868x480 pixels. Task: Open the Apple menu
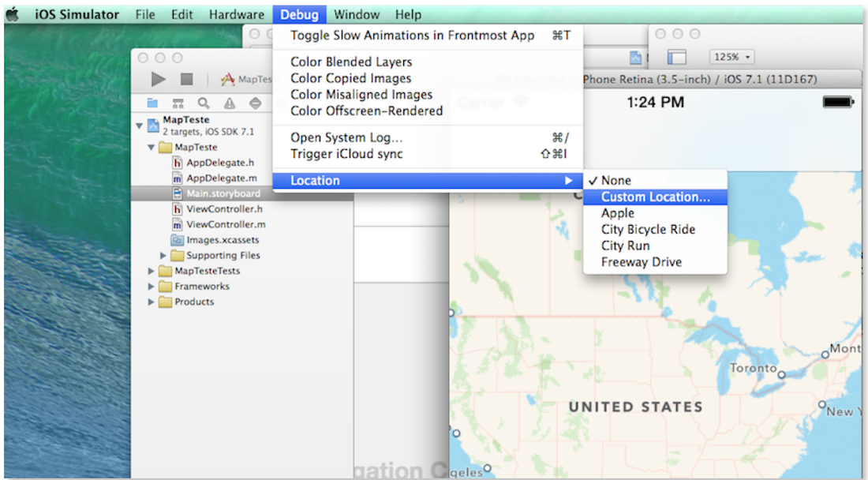pos(12,14)
